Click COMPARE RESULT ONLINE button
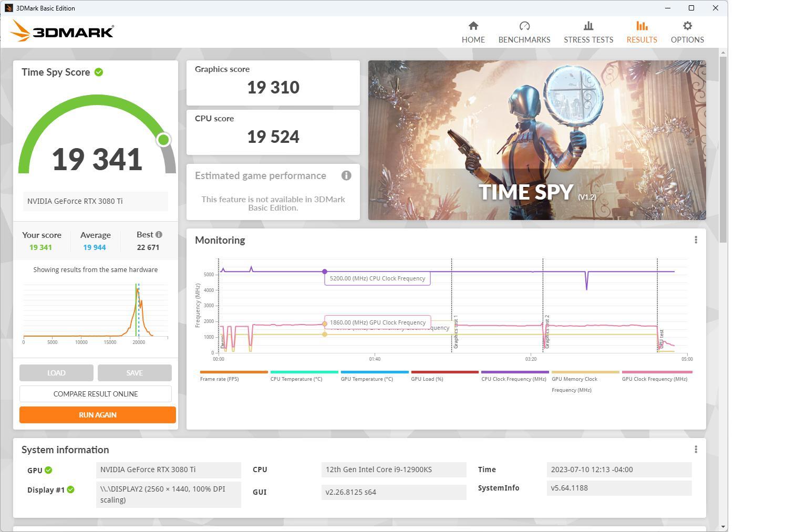Image resolution: width=807 pixels, height=532 pixels. click(96, 394)
